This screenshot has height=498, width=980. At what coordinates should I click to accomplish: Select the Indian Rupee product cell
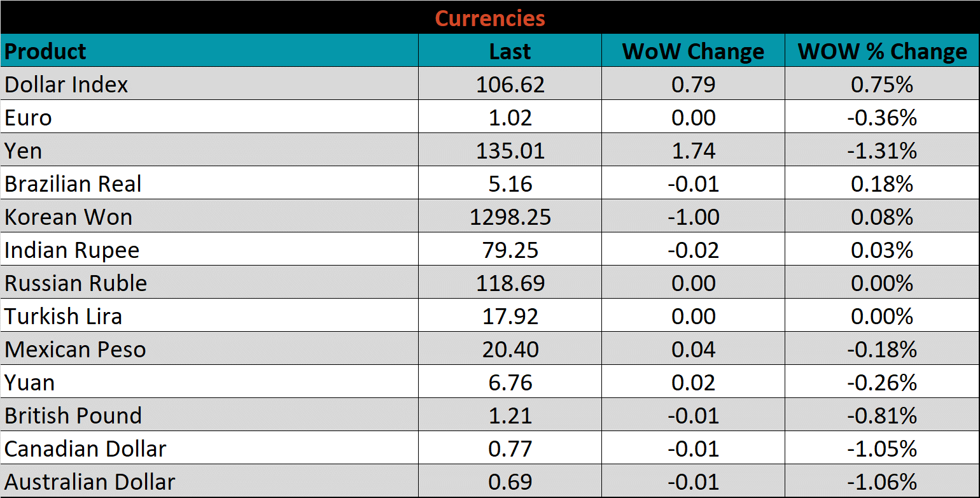coord(71,250)
